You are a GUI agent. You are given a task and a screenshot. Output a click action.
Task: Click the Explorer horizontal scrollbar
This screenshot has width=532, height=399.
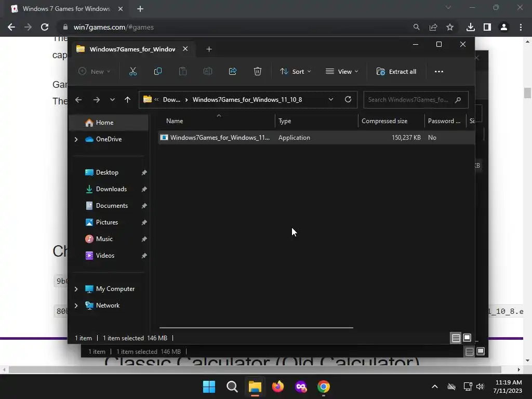[256, 328]
